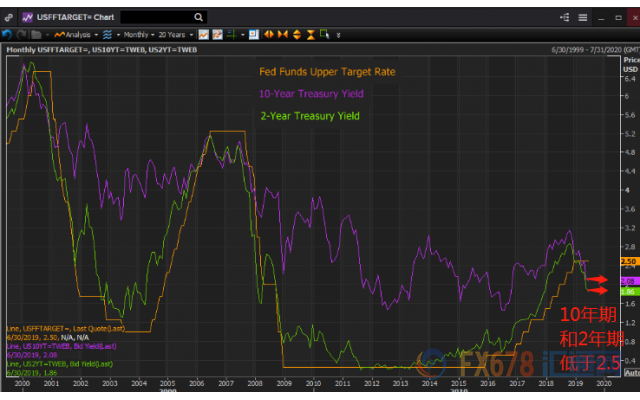Click the 5.2 label on the price axis
The height and width of the screenshot is (400, 640).
[630, 133]
